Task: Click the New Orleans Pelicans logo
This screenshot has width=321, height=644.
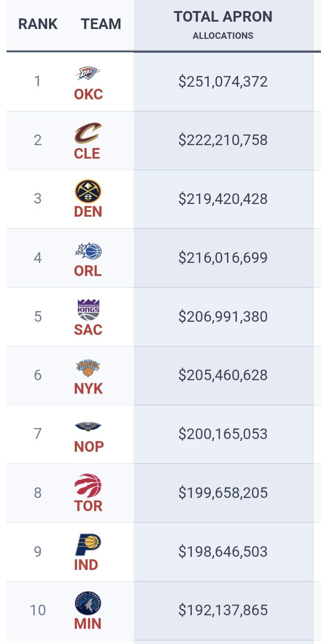Action: (88, 427)
